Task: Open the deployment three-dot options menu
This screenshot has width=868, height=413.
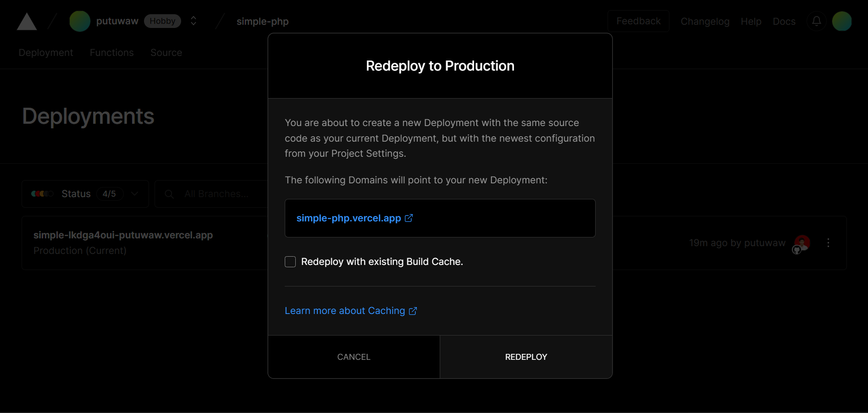Action: (828, 243)
